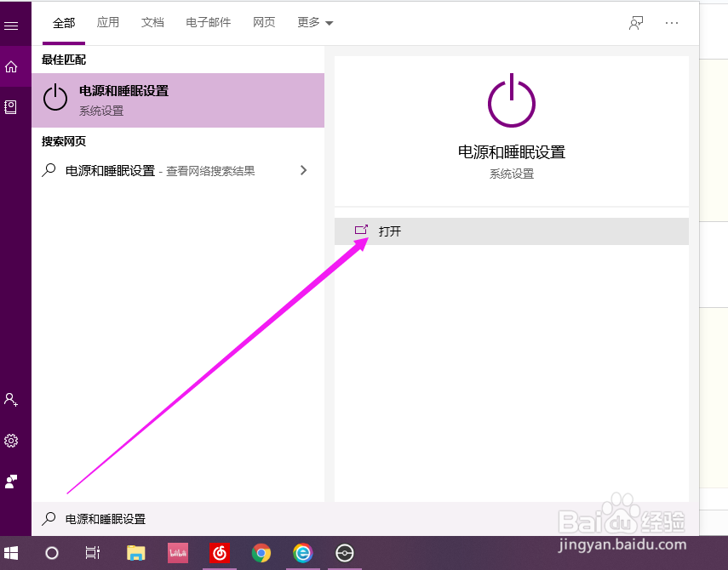Click the 电源和睡眠设置 web search suggestion
The image size is (728, 570).
coord(178,171)
